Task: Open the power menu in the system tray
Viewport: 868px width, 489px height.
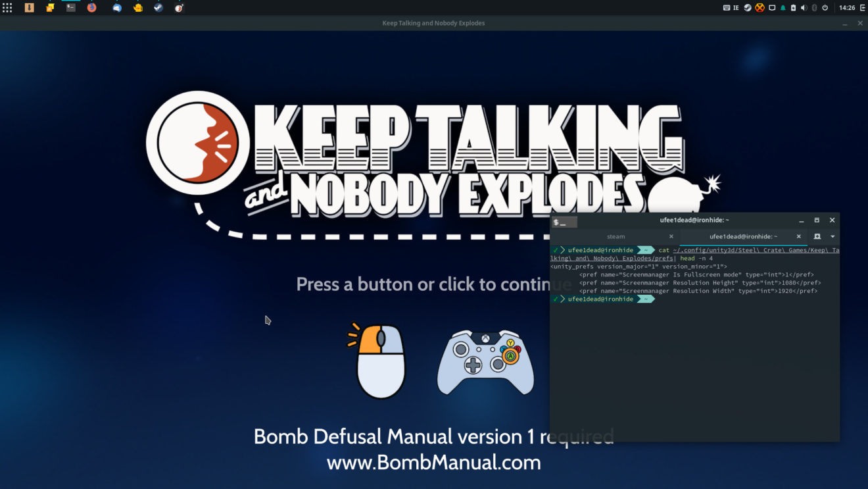Action: (x=826, y=7)
